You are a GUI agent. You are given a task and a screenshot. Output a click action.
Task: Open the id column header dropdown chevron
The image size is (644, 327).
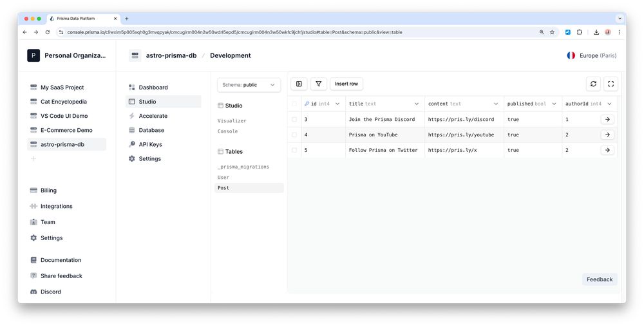(337, 104)
